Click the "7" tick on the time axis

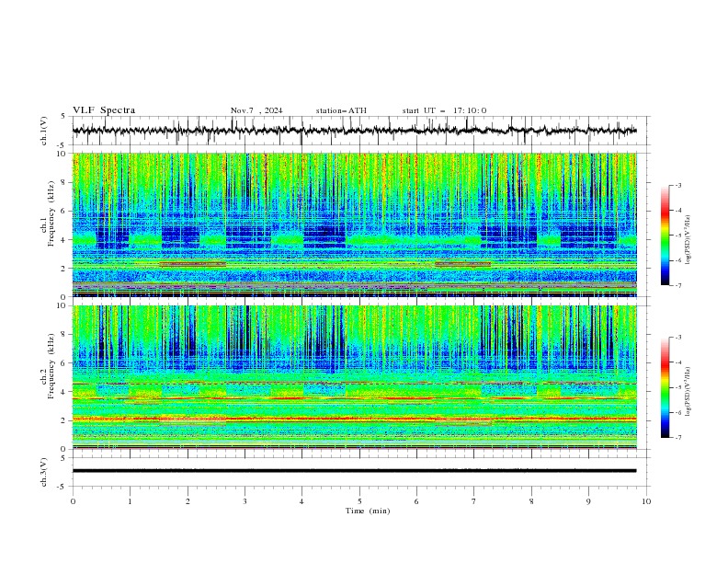click(474, 501)
